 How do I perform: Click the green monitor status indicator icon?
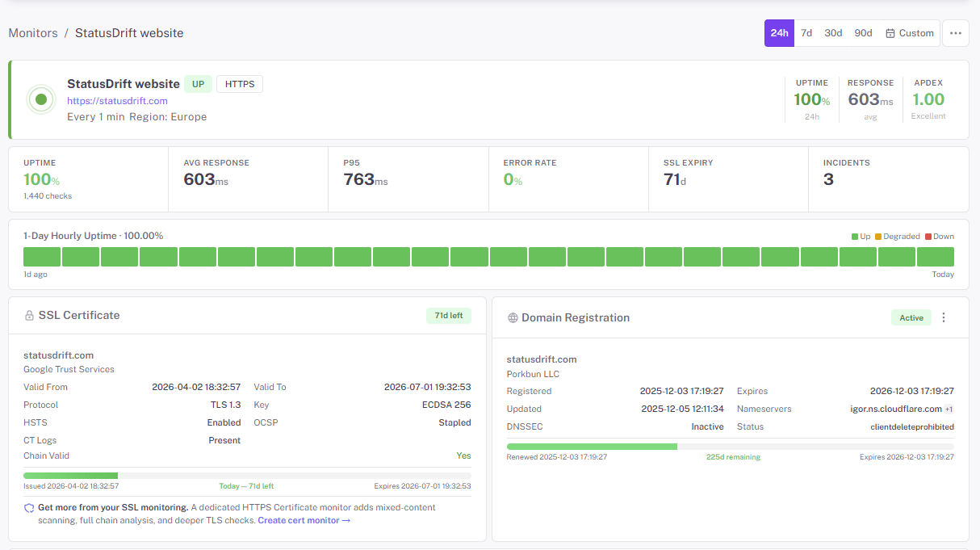tap(41, 99)
